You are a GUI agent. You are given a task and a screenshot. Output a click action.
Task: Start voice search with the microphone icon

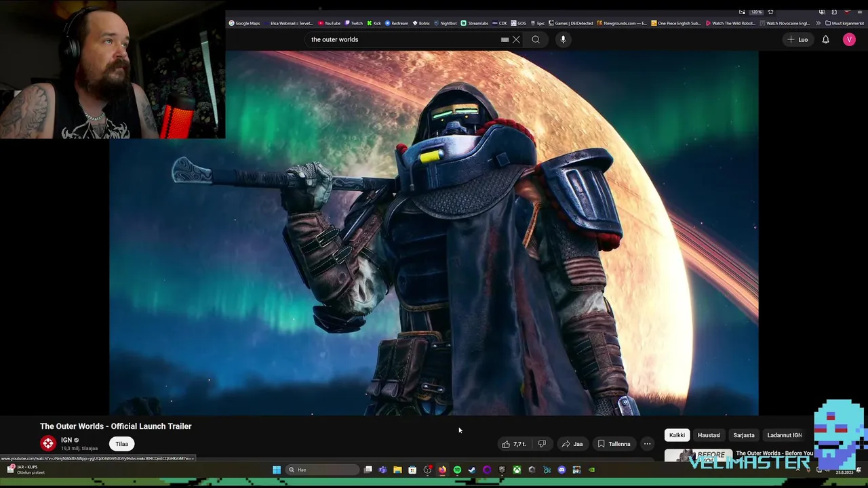[x=563, y=39]
